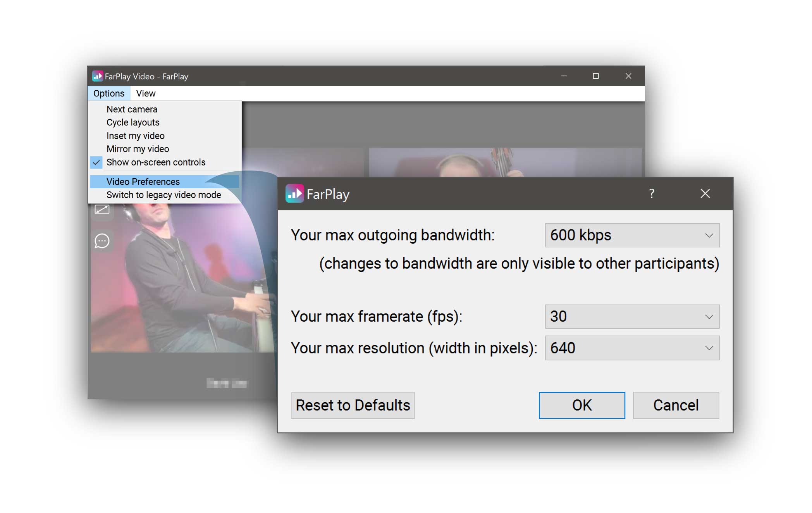Click the FarPlay Video window logo icon
812x513 pixels.
click(x=98, y=76)
